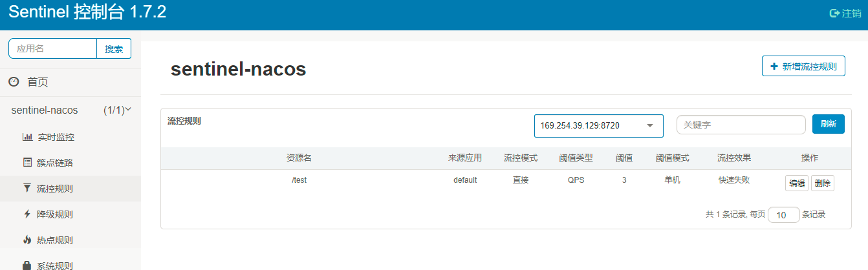
Task: Collapse the sentinel-nacos app chevron
Action: pos(128,110)
